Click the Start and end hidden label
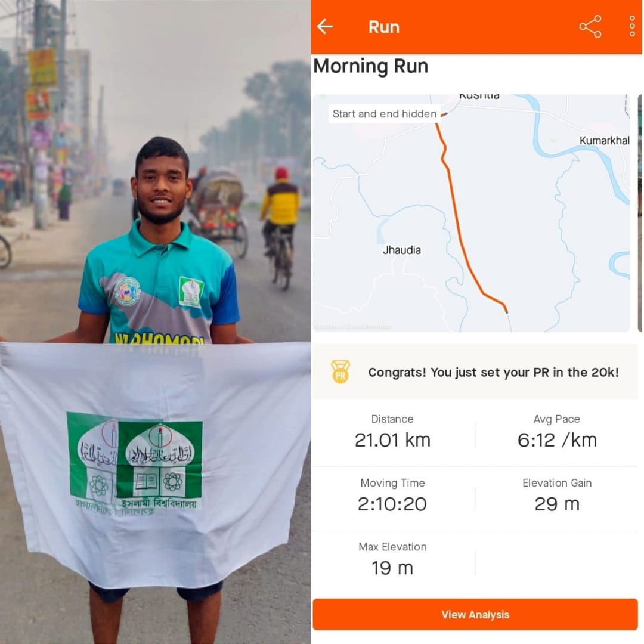 pyautogui.click(x=385, y=114)
